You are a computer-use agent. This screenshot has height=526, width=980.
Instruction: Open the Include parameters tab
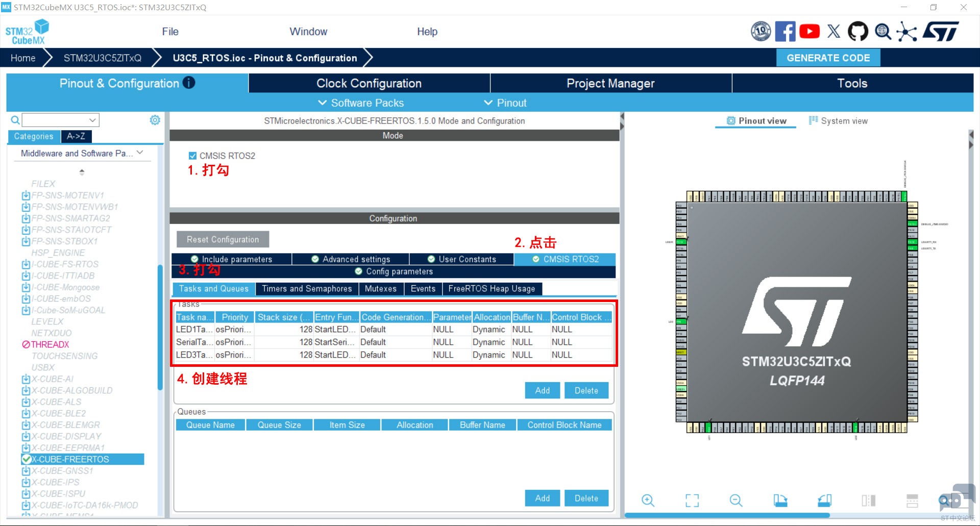pyautogui.click(x=232, y=259)
